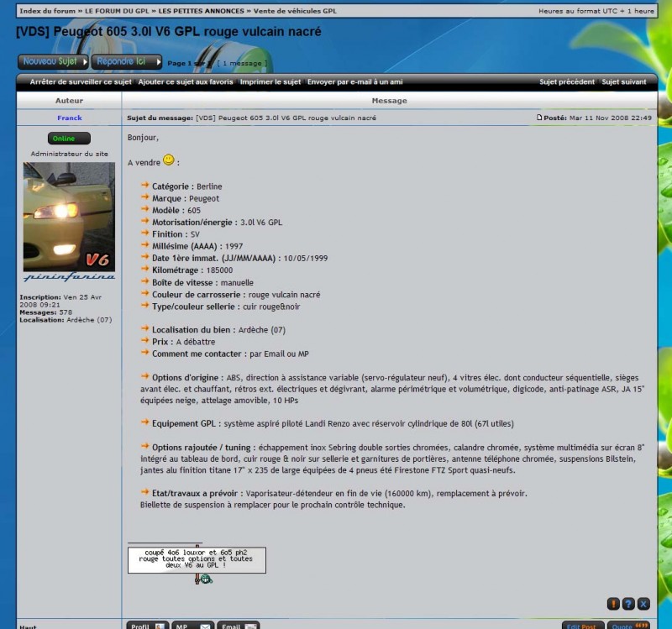This screenshot has height=629, width=672.
Task: Click the green Online status badge
Action: [x=69, y=139]
